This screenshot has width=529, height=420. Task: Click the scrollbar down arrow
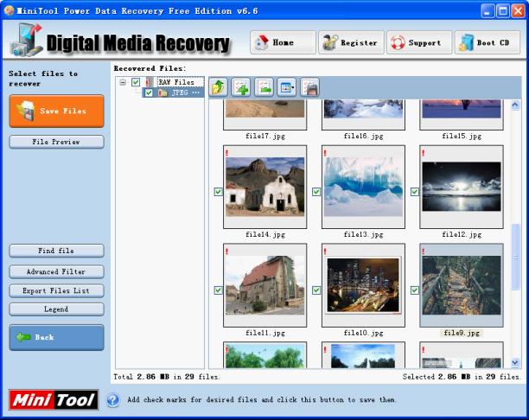[515, 363]
